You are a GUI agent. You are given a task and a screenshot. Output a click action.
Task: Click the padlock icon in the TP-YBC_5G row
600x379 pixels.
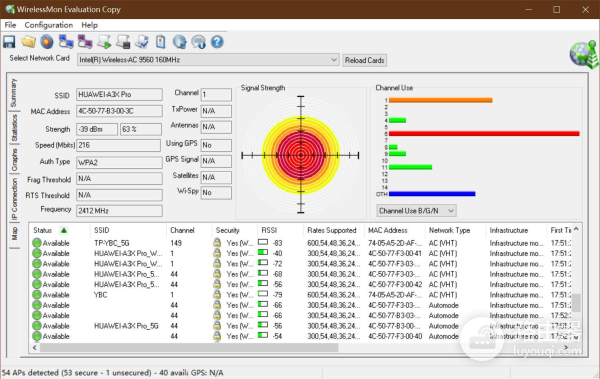point(217,243)
